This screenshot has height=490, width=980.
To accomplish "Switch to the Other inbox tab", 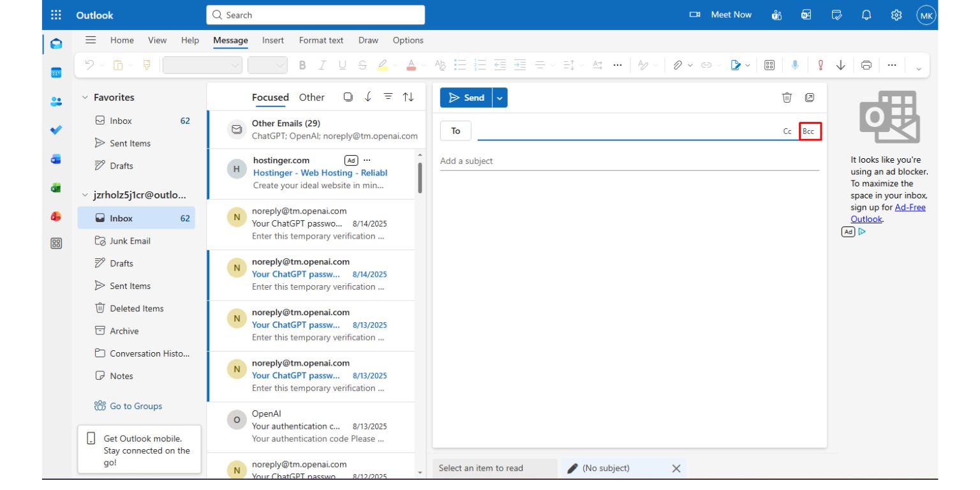I will [x=311, y=97].
